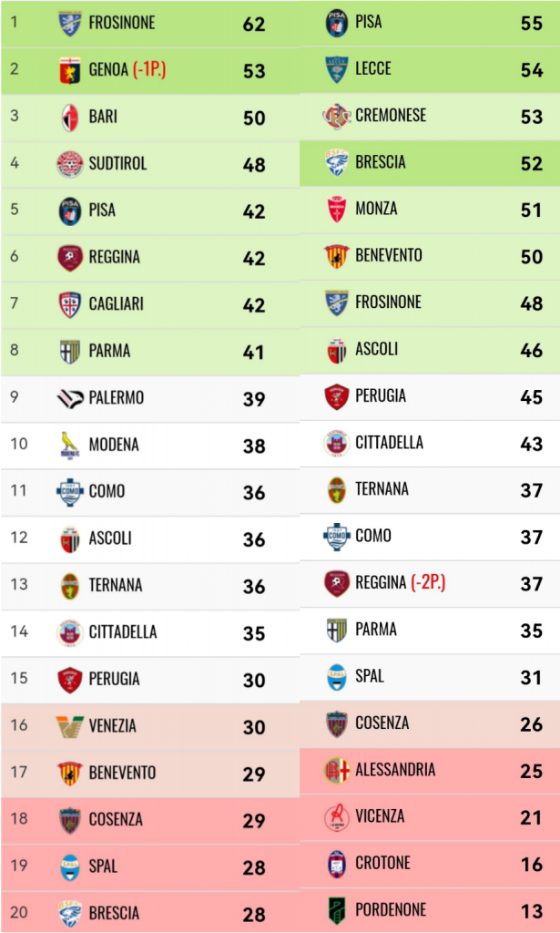This screenshot has height=933, width=560.
Task: Click the rank number 20 for Brescia
Action: pos(18,912)
